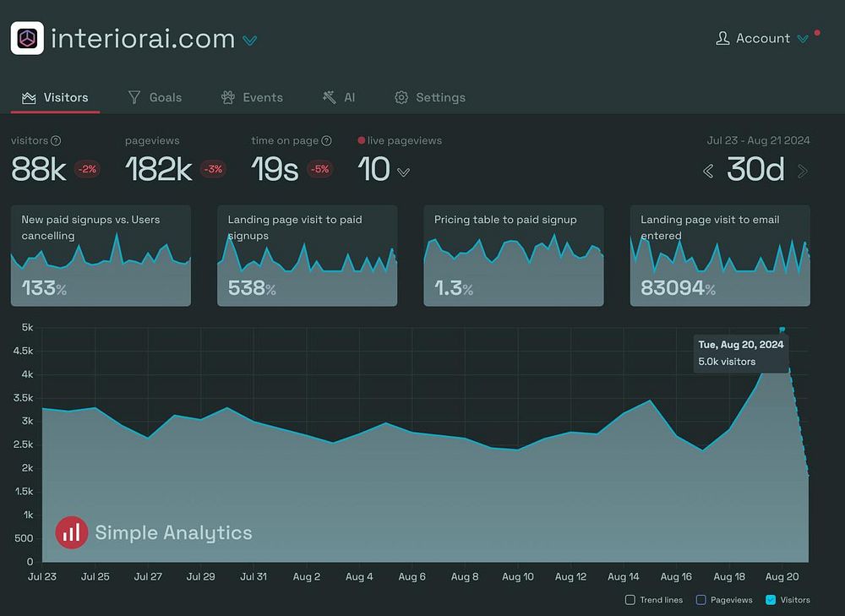
Task: Enable the Pageviews checkbox
Action: (701, 600)
